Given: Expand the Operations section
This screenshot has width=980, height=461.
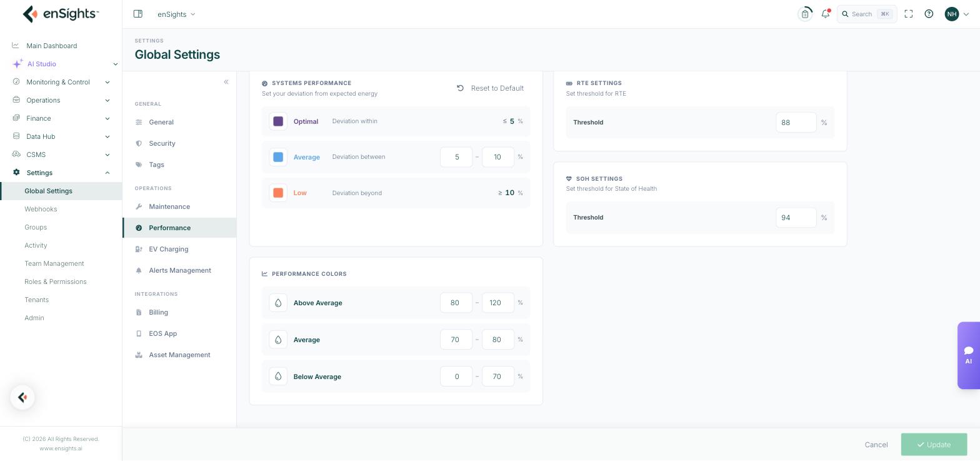Looking at the screenshot, I should (61, 100).
